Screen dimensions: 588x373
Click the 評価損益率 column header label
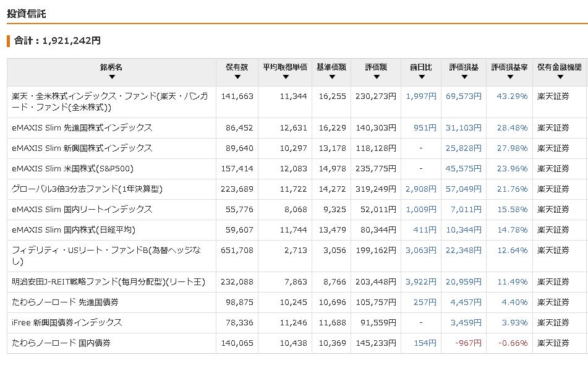tap(509, 67)
